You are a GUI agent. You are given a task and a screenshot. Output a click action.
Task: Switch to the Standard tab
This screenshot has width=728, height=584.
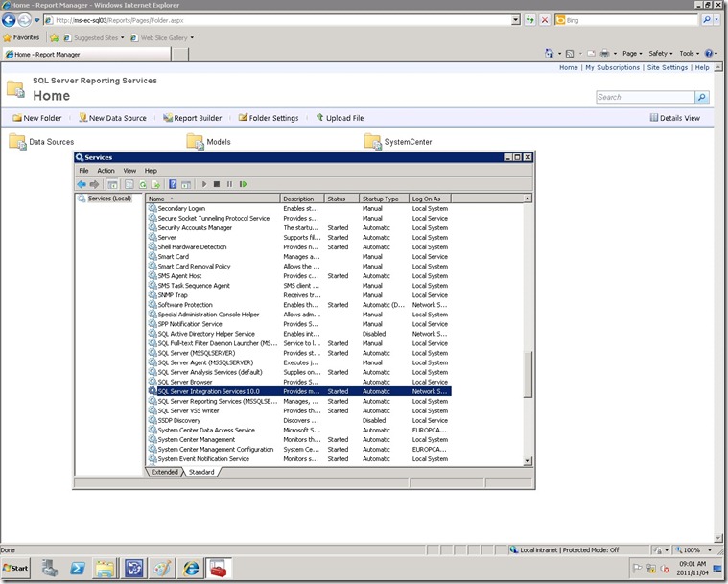point(201,472)
